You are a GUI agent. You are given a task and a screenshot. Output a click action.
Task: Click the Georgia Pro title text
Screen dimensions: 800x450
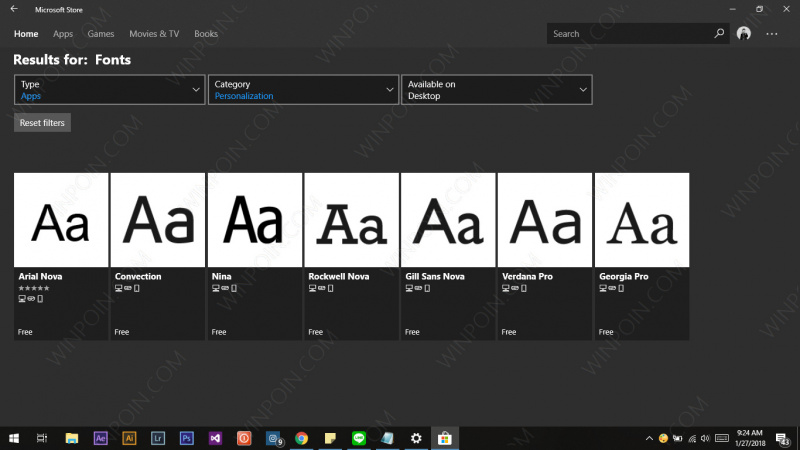pyautogui.click(x=623, y=277)
